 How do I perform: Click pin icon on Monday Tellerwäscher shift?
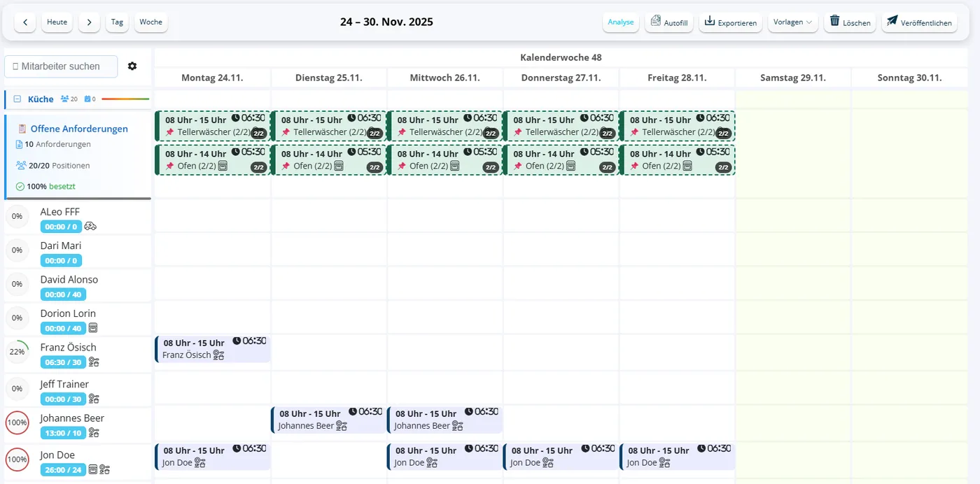169,132
